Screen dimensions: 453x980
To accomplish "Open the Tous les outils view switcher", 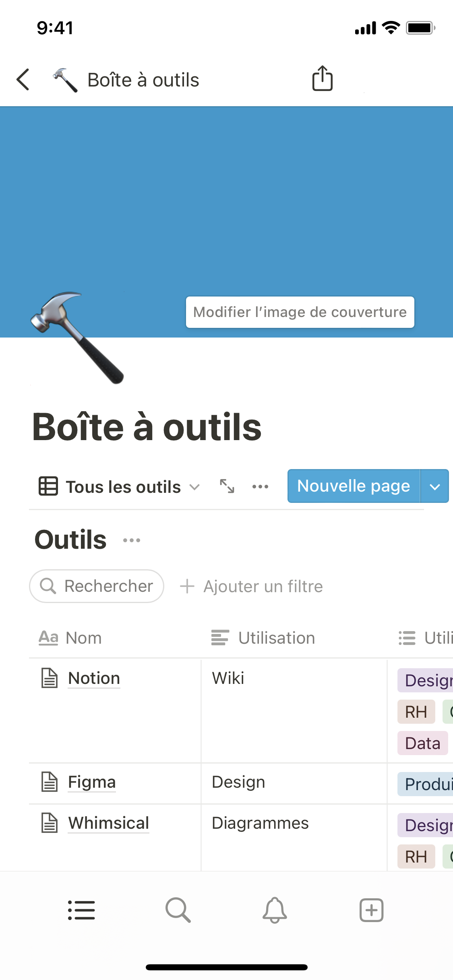I will pyautogui.click(x=119, y=487).
